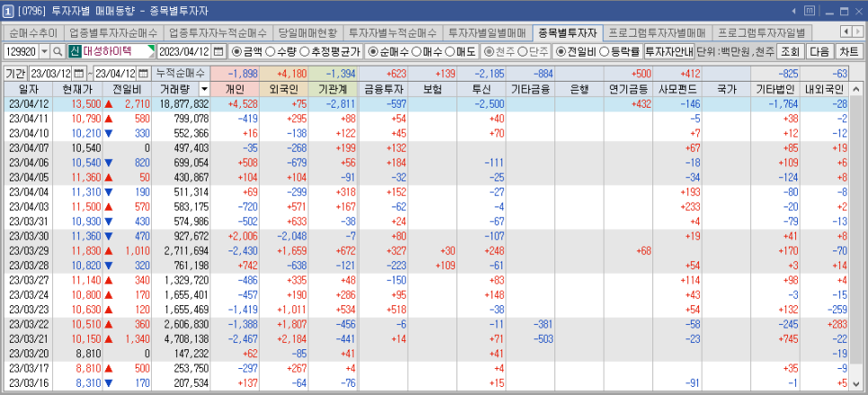
Task: Select the 매도 radio option
Action: pos(459,52)
